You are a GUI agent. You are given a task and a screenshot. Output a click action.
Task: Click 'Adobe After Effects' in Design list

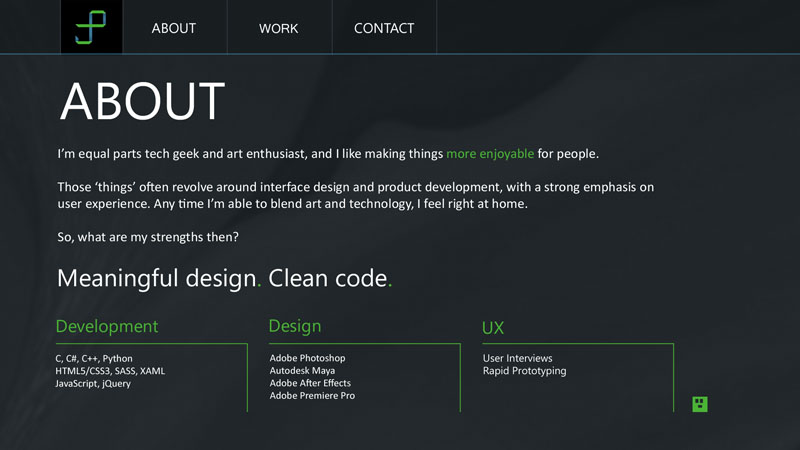tap(310, 383)
